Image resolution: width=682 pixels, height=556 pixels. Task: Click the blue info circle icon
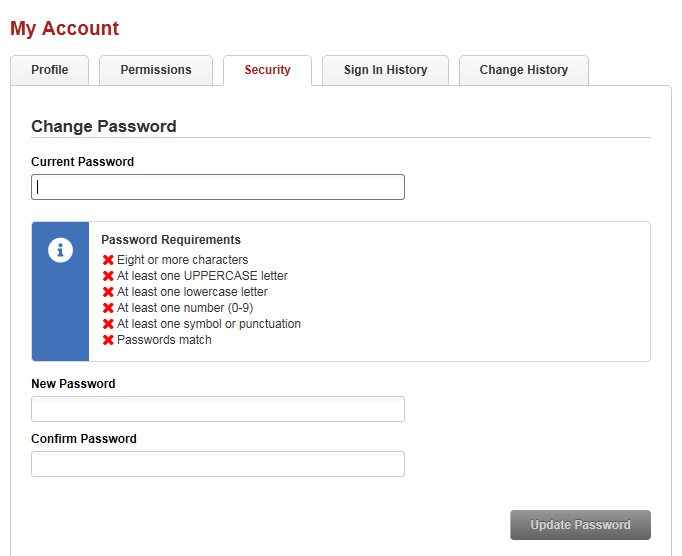tap(60, 251)
